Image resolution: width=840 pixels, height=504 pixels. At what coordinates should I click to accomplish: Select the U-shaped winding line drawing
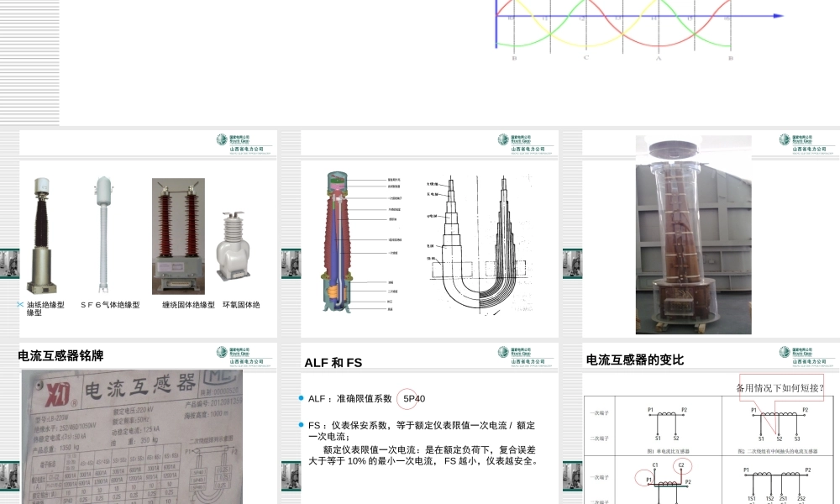480,244
